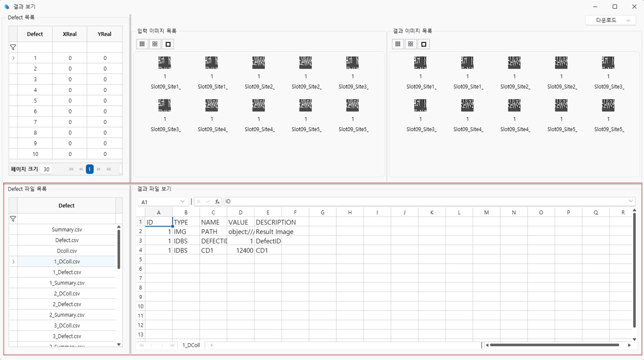Viewport: 644px width, 360px height.
Task: Select single image view in result image list
Action: (x=423, y=44)
